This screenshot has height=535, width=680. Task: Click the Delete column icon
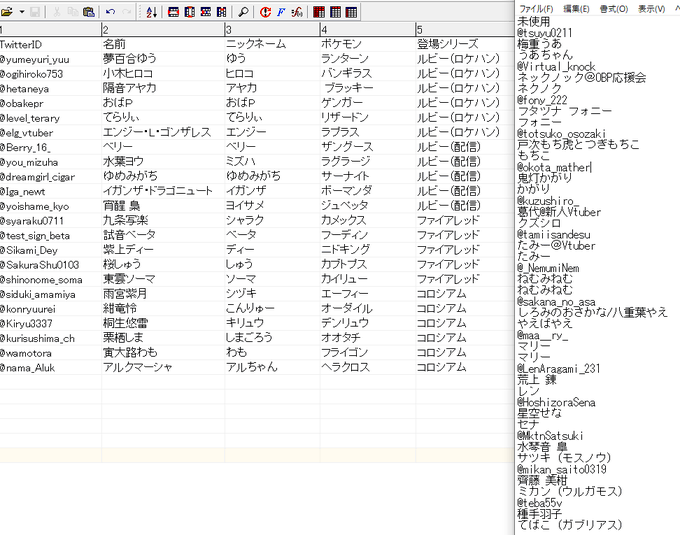coord(222,12)
